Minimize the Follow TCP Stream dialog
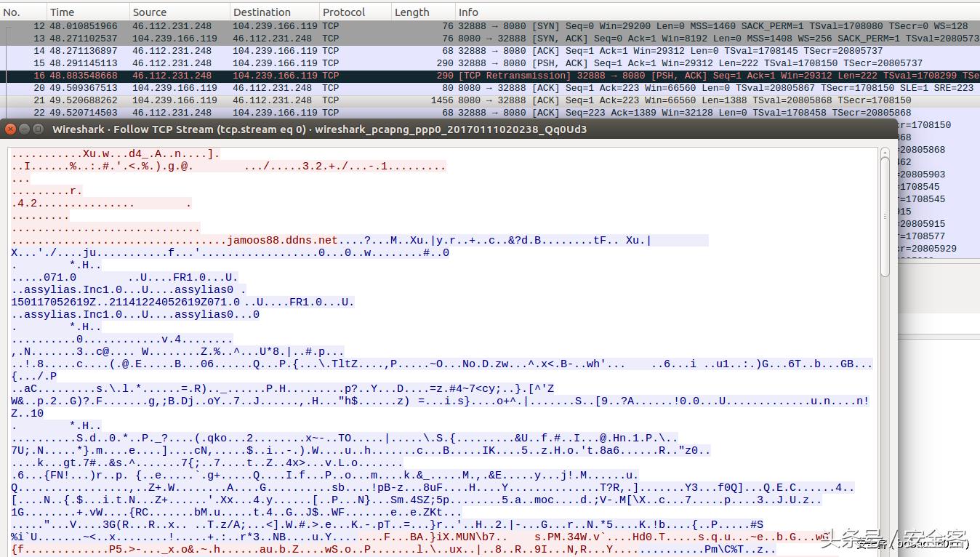Viewport: 980px width, 557px height. click(24, 129)
